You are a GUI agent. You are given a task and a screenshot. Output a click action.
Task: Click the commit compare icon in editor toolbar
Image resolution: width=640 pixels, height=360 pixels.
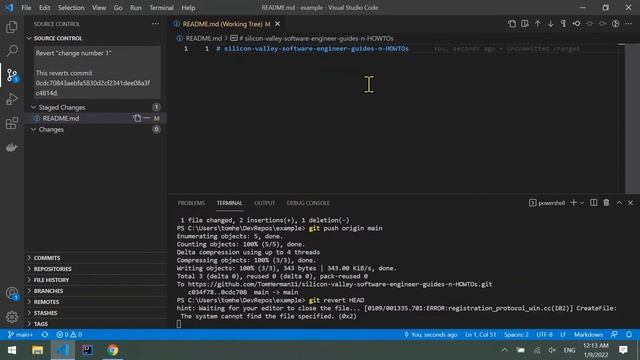click(577, 24)
